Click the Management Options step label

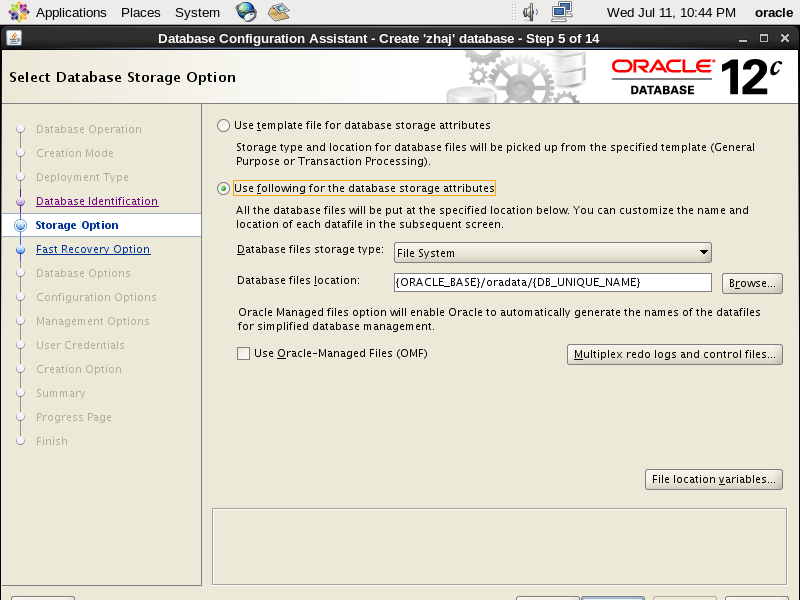click(92, 321)
